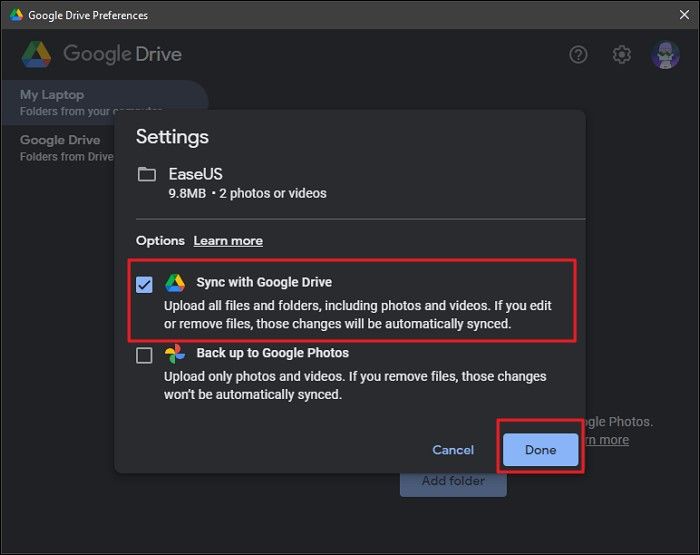Open the settings gear icon
Viewport: 700px width, 555px height.
point(621,54)
